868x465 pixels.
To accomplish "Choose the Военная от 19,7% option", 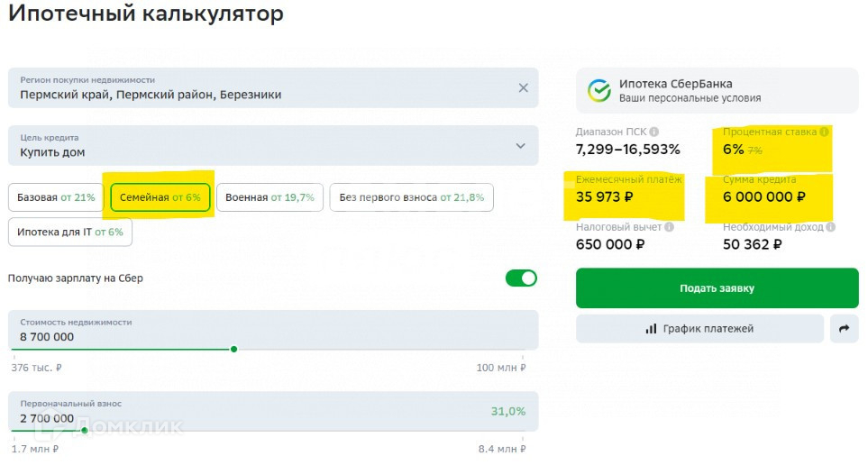I will pyautogui.click(x=270, y=197).
